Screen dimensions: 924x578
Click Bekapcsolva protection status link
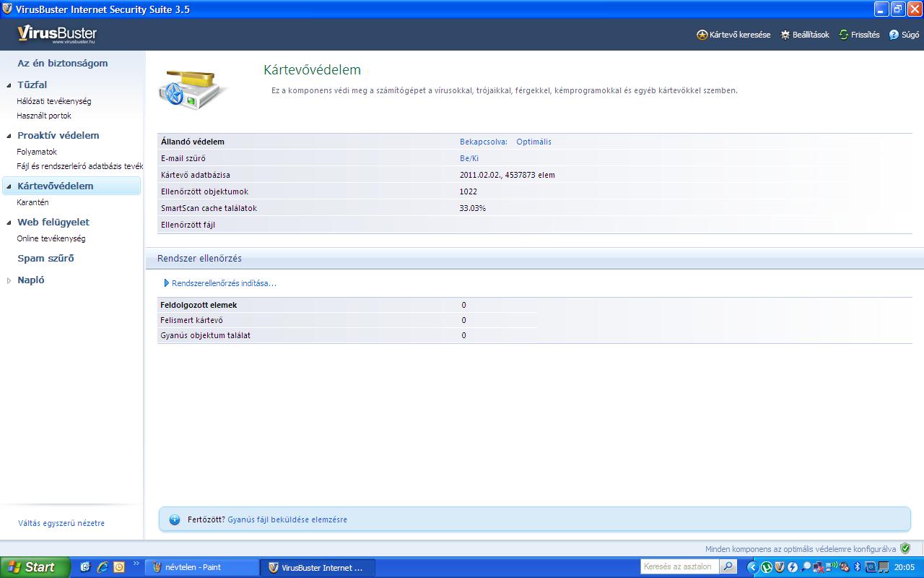coord(484,142)
